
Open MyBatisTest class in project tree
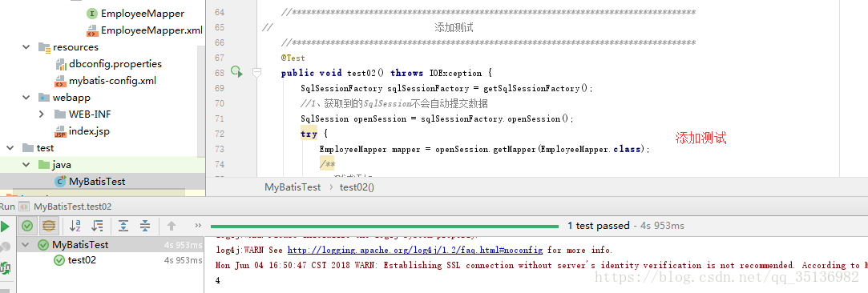[97, 182]
